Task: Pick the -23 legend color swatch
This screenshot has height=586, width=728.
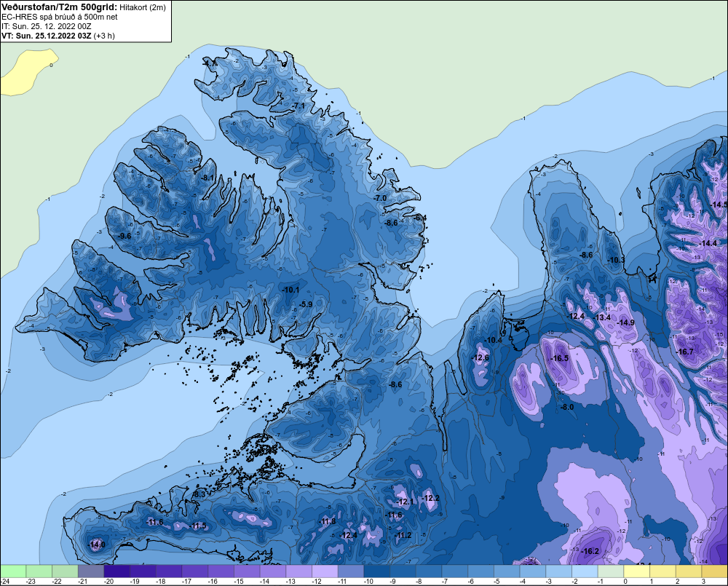Action: click(x=39, y=571)
